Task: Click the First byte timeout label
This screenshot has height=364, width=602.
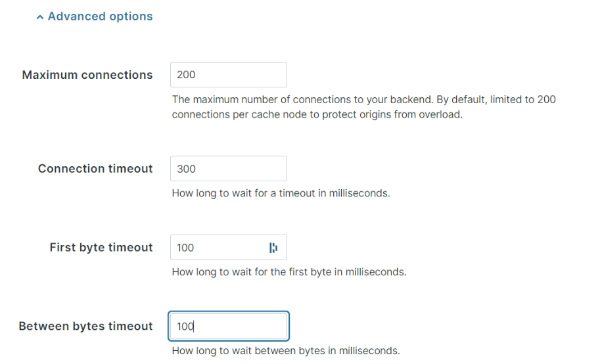Action: tap(101, 247)
